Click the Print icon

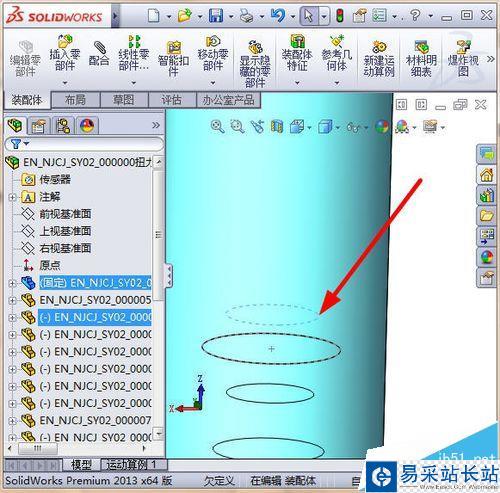(247, 16)
